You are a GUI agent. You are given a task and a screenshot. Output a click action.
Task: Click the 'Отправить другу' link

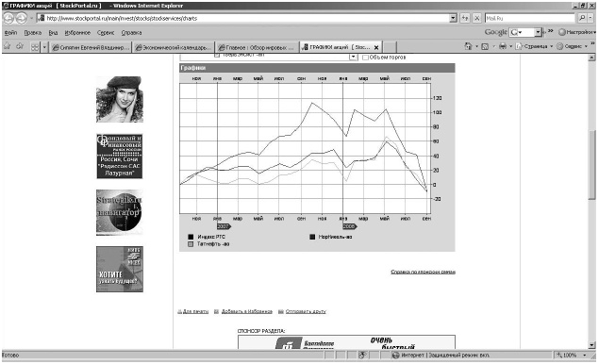click(306, 311)
